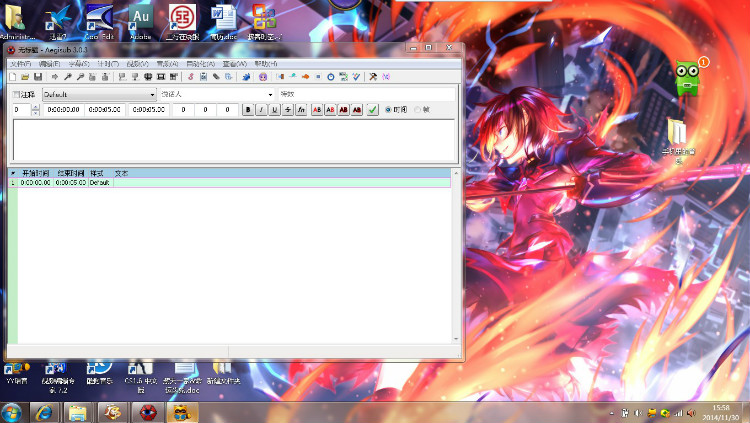This screenshot has height=423, width=750.
Task: Open the Styles Manager (red S icon)
Action: pyautogui.click(x=190, y=77)
